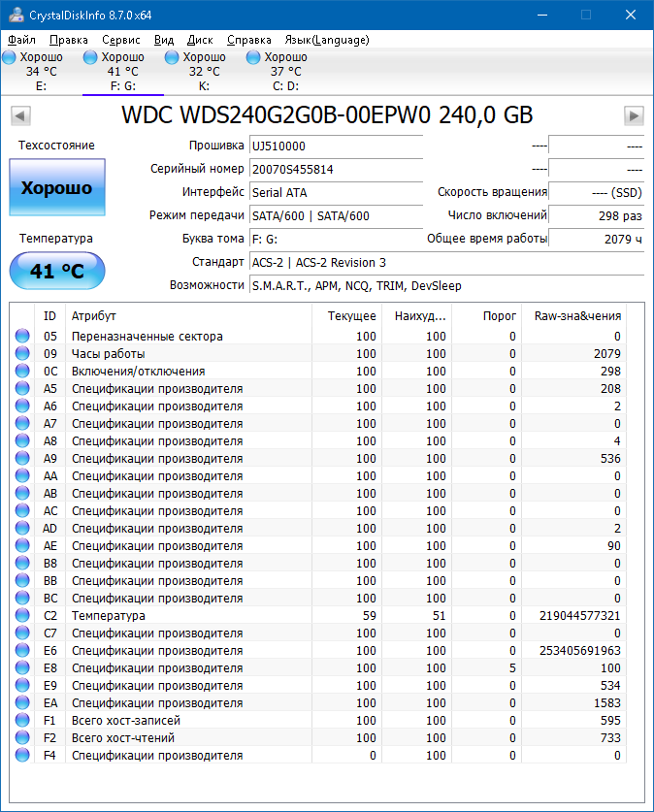
Task: Click the status orb for disk E:
Action: click(10, 58)
